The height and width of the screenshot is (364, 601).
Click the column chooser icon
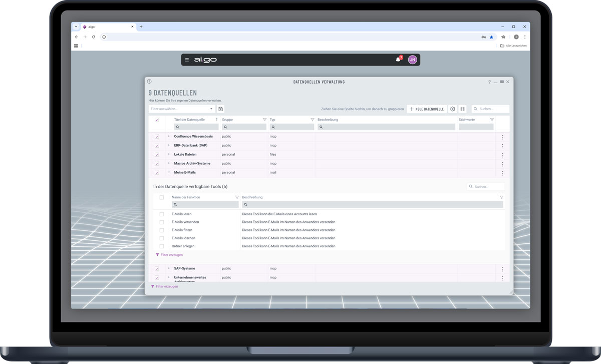pos(463,109)
